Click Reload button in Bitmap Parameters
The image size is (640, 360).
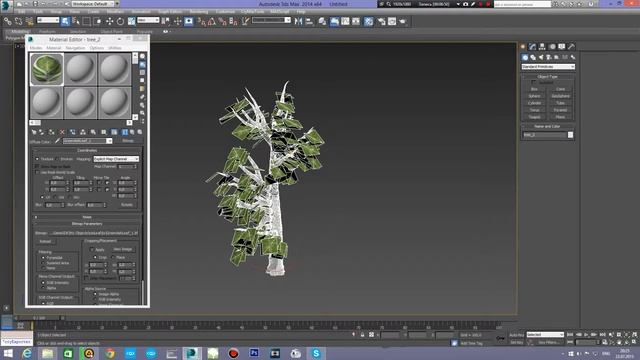pyautogui.click(x=45, y=242)
